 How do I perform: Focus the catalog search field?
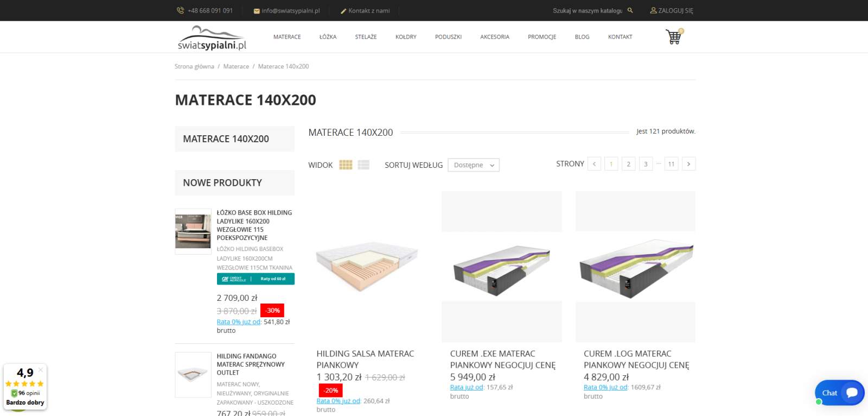(x=588, y=11)
